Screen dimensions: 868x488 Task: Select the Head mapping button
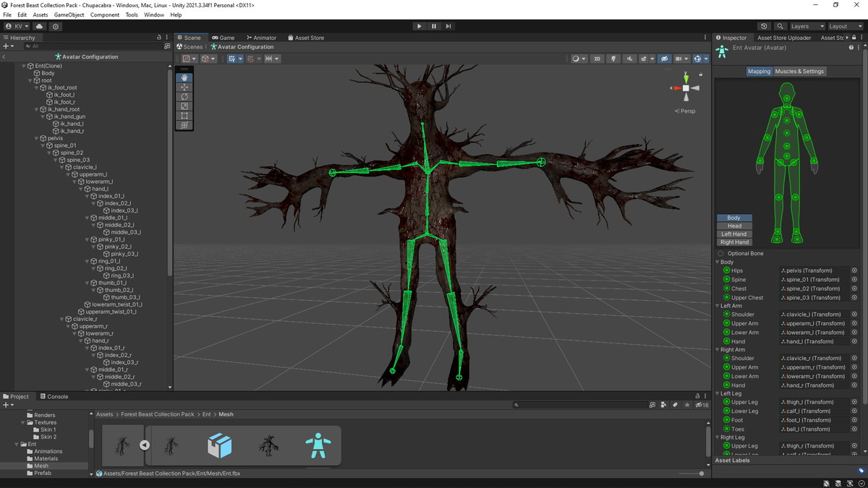tap(734, 226)
